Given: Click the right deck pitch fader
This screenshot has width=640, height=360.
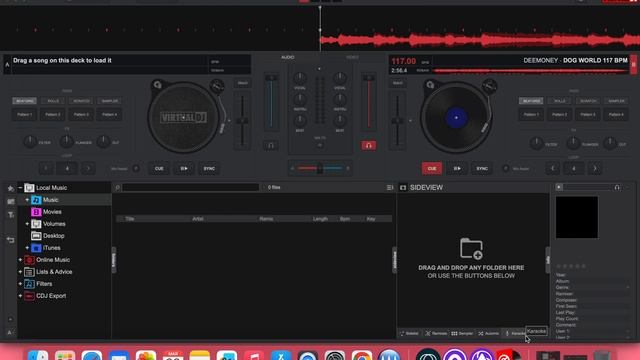Looking at the screenshot, I should click(x=397, y=121).
